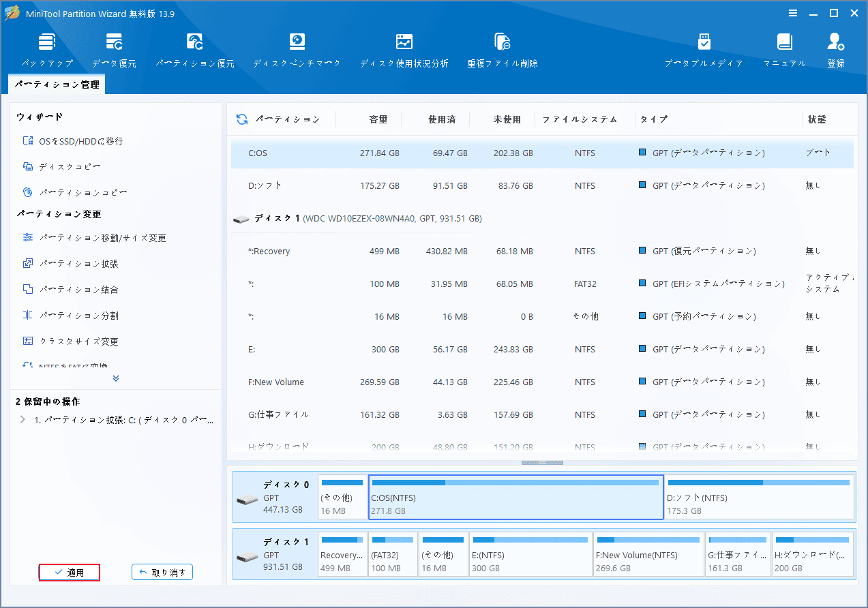
Task: Expand pending operation 1 パーティション拡張
Action: [23, 420]
